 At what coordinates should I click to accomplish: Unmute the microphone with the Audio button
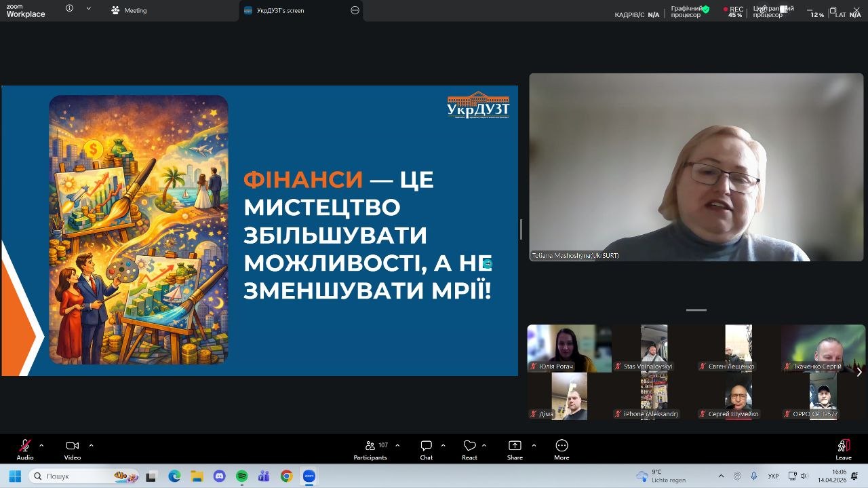(25, 446)
